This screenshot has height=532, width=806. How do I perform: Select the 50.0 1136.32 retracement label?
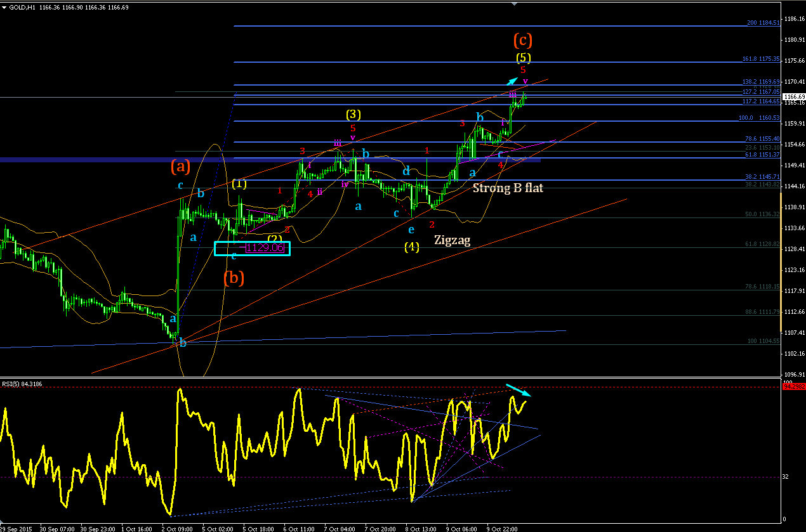(x=762, y=214)
